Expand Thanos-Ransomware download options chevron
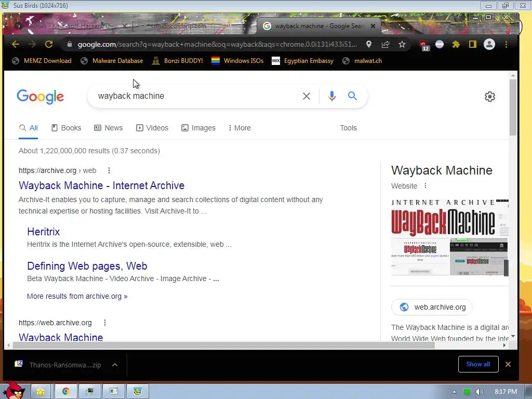This screenshot has height=399, width=532. tap(115, 365)
